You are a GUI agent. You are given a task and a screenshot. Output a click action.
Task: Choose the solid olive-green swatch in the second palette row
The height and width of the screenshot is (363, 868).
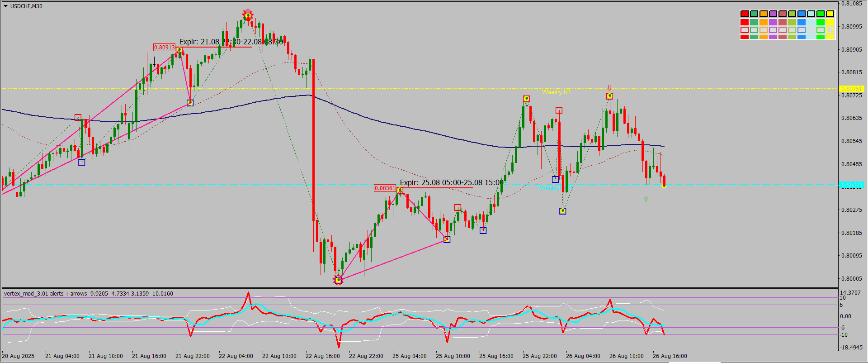pos(792,22)
